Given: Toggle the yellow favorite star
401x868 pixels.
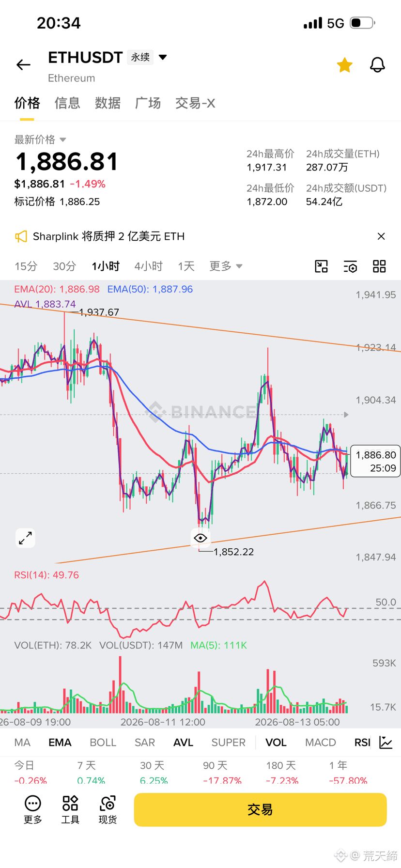Looking at the screenshot, I should pos(344,65).
